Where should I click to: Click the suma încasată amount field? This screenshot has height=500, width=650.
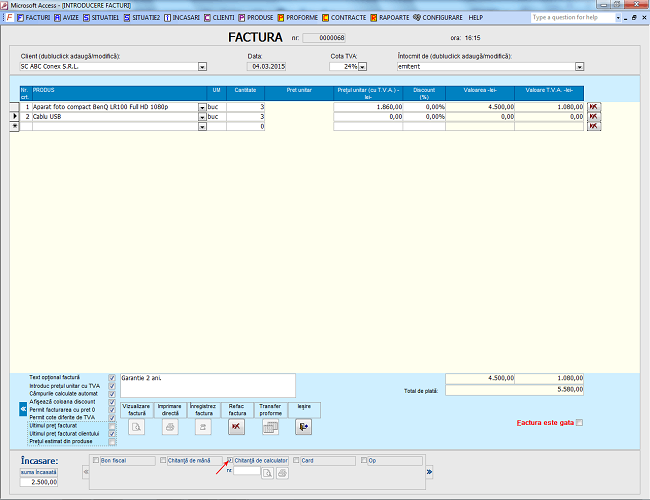40,482
